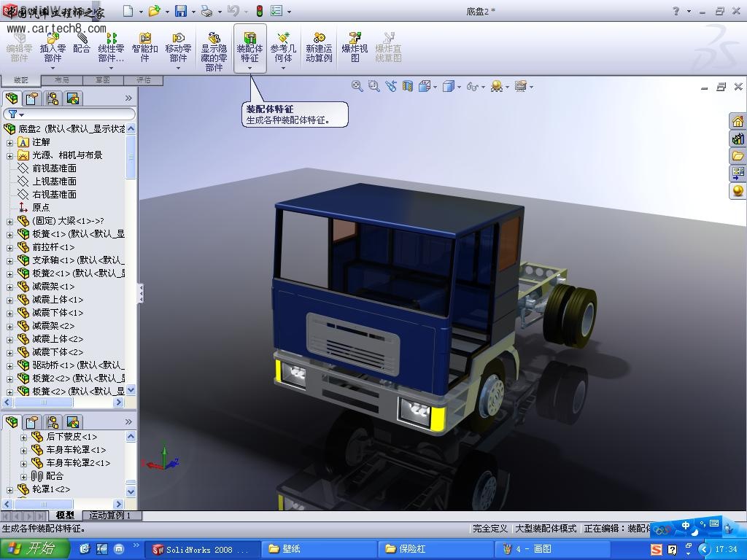Click the Save icon in title toolbar

(x=180, y=11)
